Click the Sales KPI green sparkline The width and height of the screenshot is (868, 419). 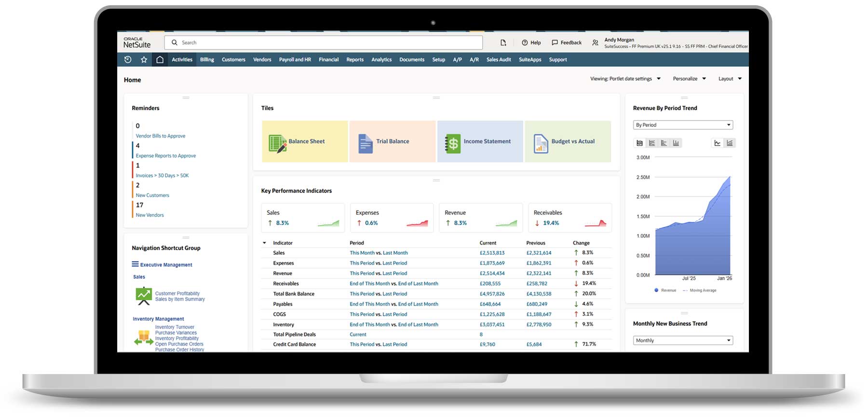328,223
